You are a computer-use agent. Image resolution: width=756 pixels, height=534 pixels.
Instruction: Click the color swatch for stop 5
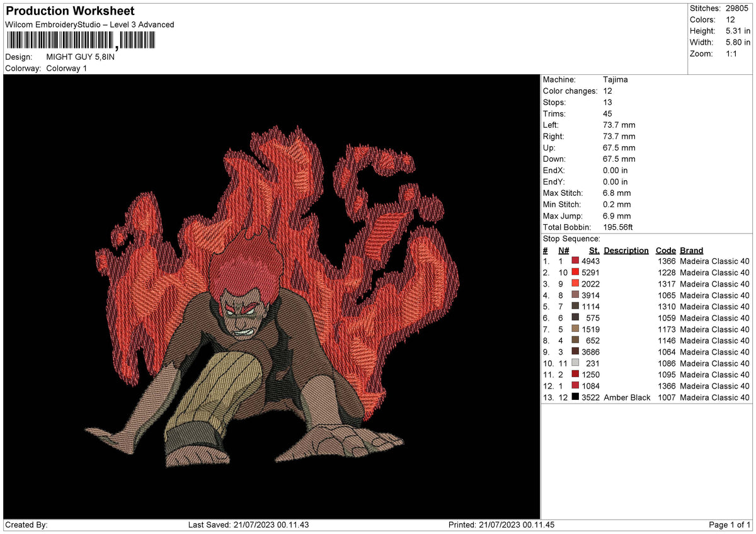pos(575,307)
